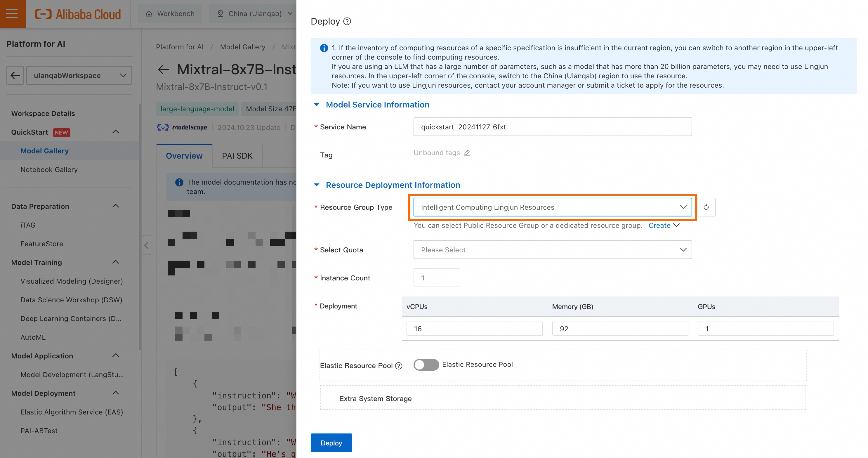Screen dimensions: 868x458
Task: Open Deep Learning Containers entry
Action: coord(71,318)
